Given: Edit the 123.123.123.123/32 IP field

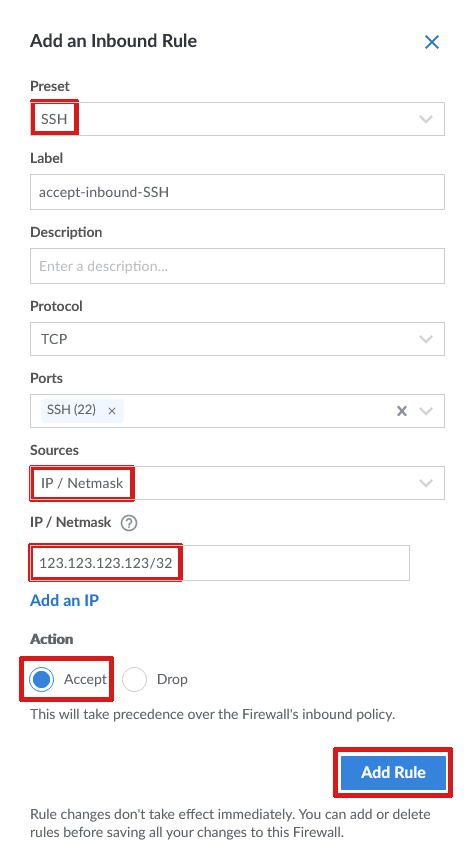Looking at the screenshot, I should (x=220, y=563).
